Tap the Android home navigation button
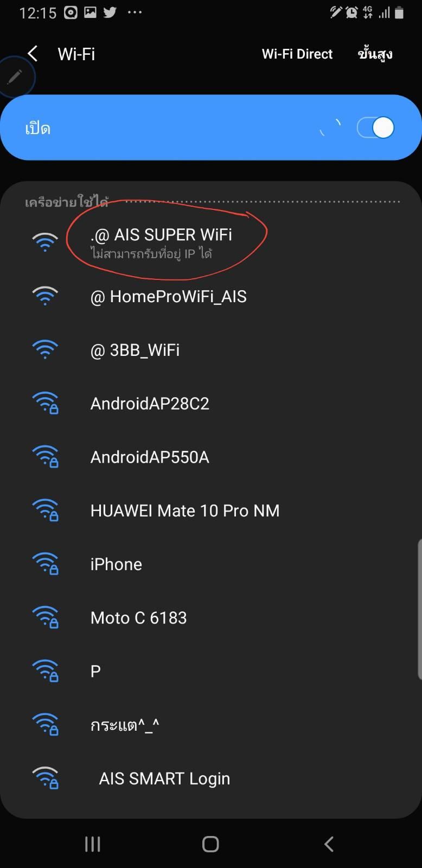The width and height of the screenshot is (422, 868). click(210, 844)
